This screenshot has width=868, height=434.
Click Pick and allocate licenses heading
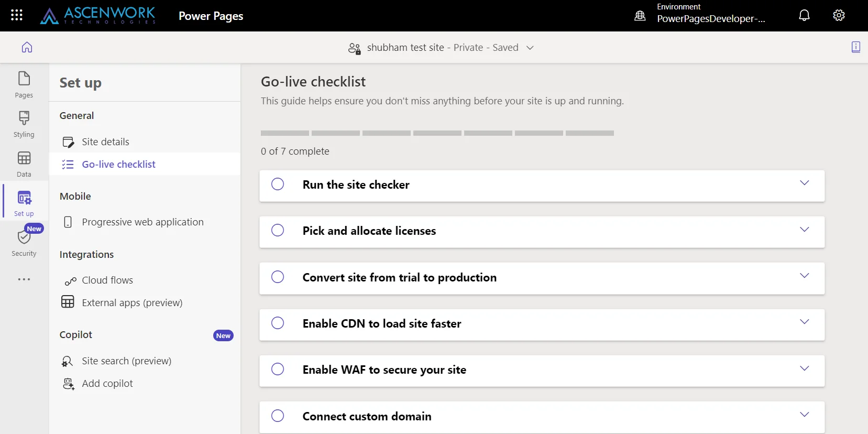pos(369,231)
